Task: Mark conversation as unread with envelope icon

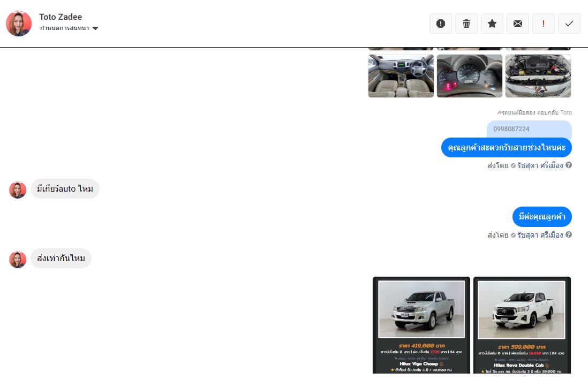Action: (x=518, y=24)
